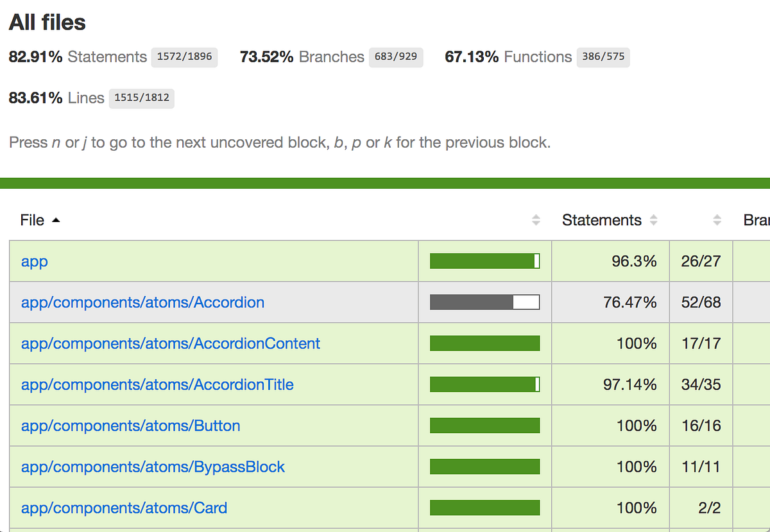Viewport: 770px width, 532px height.
Task: Click sort icon left of Branches header
Action: pyautogui.click(x=717, y=220)
